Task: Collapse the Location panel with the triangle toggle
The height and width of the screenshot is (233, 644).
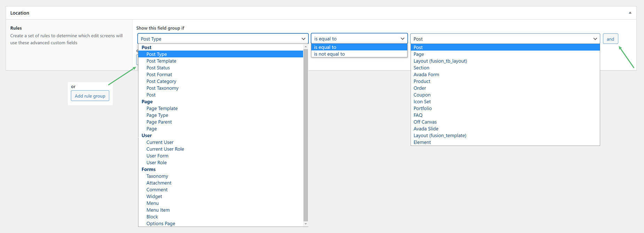Action: tap(630, 13)
